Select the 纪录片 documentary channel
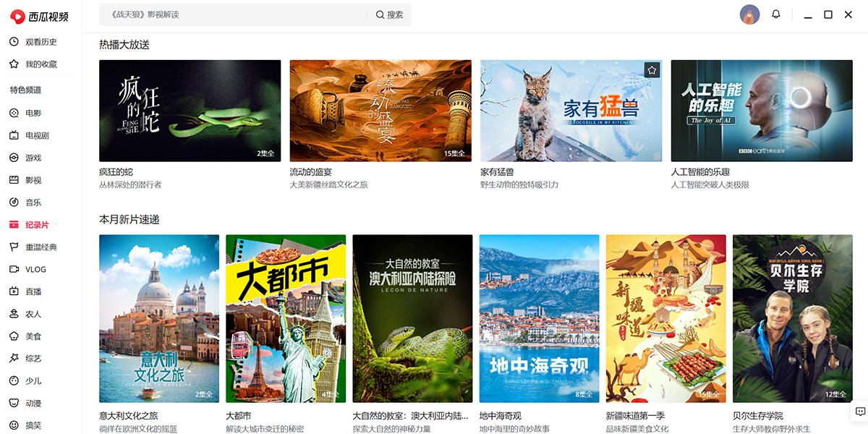868x434 pixels. (37, 225)
